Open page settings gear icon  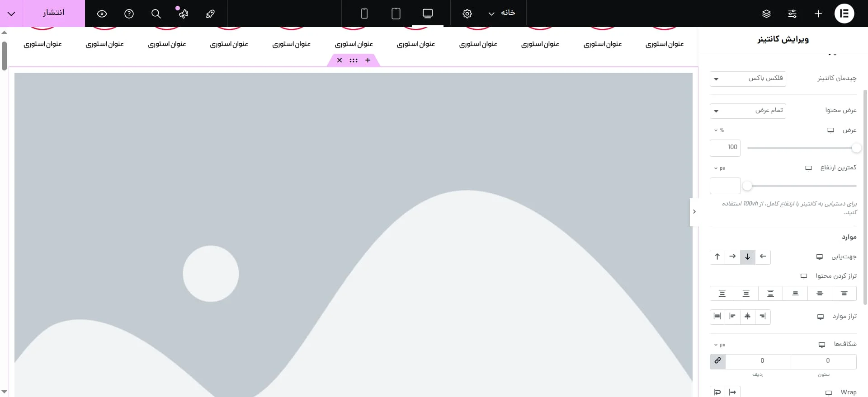pos(467,14)
